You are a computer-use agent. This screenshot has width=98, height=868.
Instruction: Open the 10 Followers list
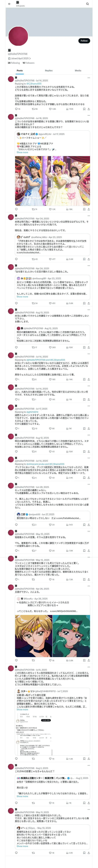coord(28,63)
